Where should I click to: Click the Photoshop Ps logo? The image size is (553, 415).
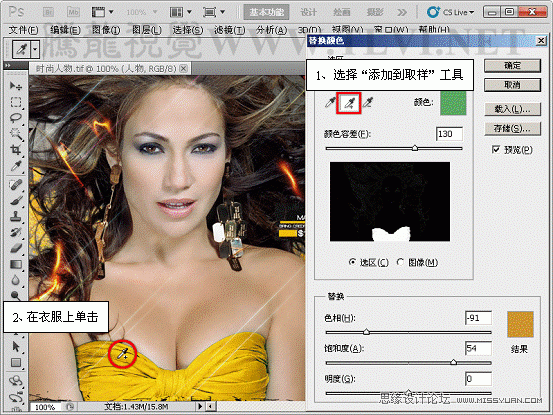pyautogui.click(x=16, y=12)
